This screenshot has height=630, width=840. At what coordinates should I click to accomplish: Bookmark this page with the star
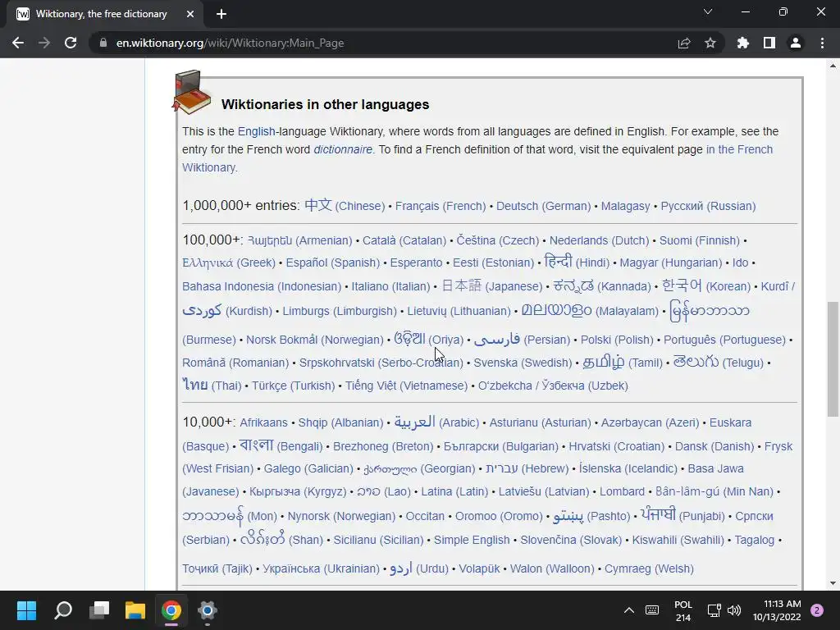(710, 43)
